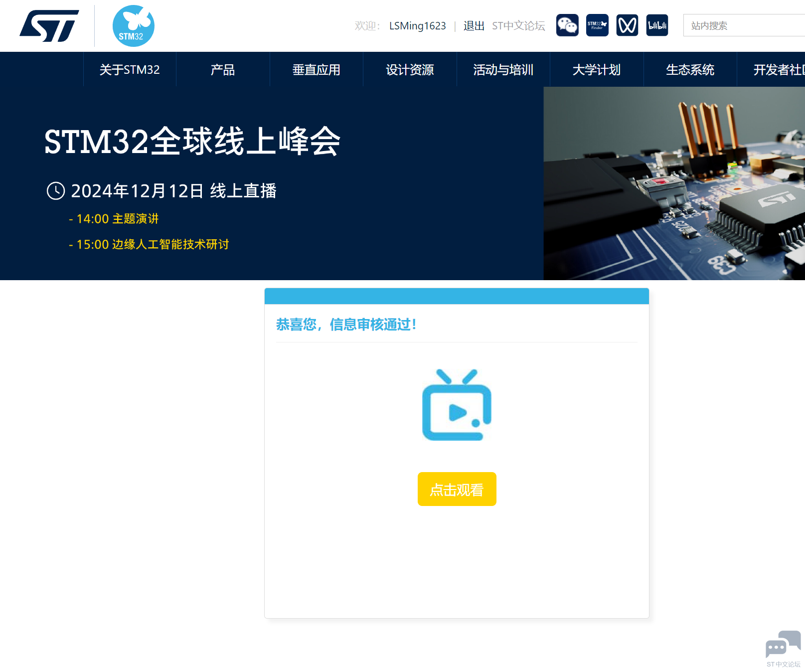Open the 产品 menu
Viewport: 805px width, 672px height.
click(223, 70)
